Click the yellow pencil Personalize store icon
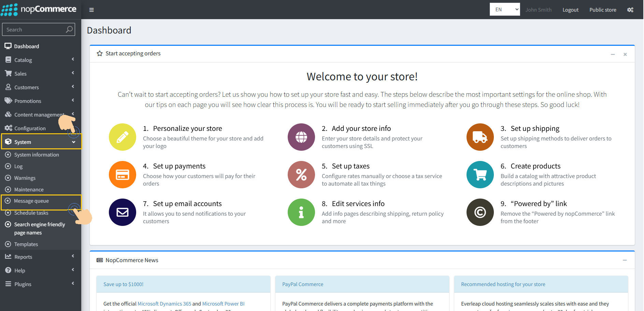644x311 pixels. [122, 137]
